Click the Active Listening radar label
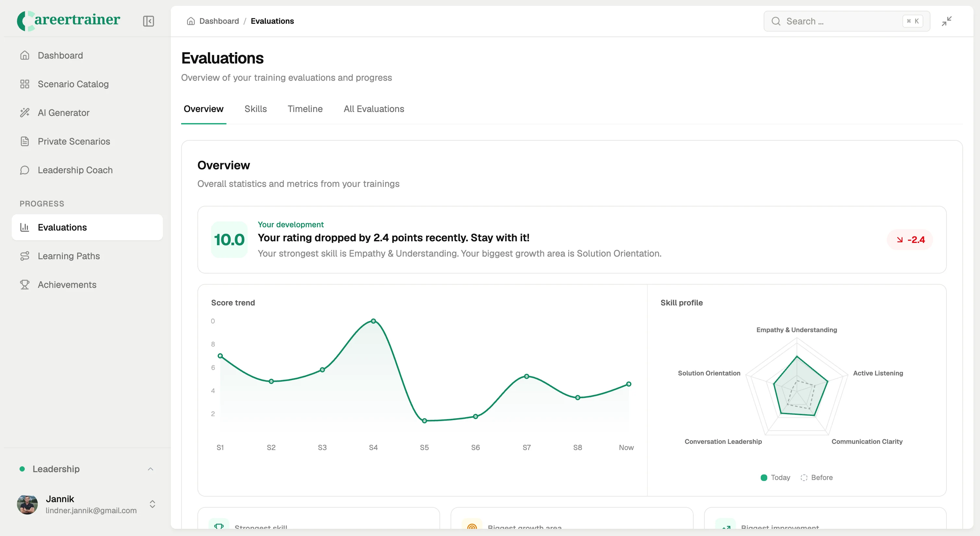Screen dimensions: 980x536 pos(878,373)
